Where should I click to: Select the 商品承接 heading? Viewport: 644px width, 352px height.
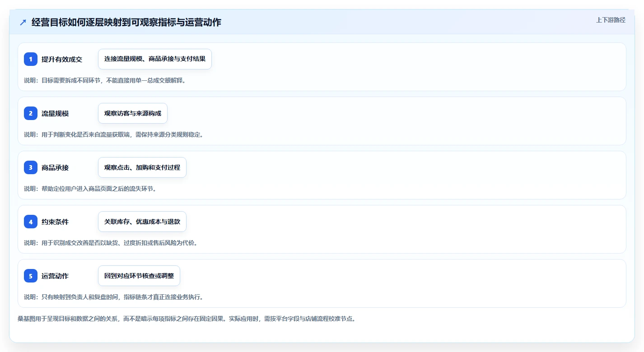[55, 167]
